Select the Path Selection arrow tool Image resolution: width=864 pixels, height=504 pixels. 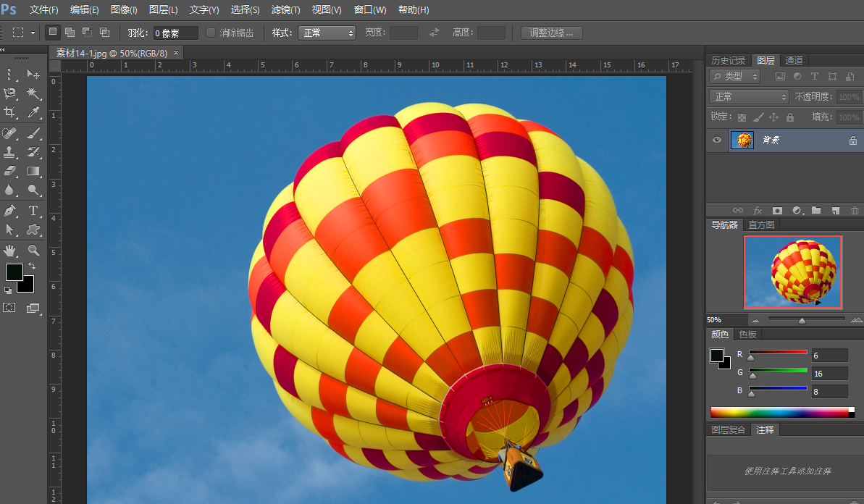tap(9, 230)
